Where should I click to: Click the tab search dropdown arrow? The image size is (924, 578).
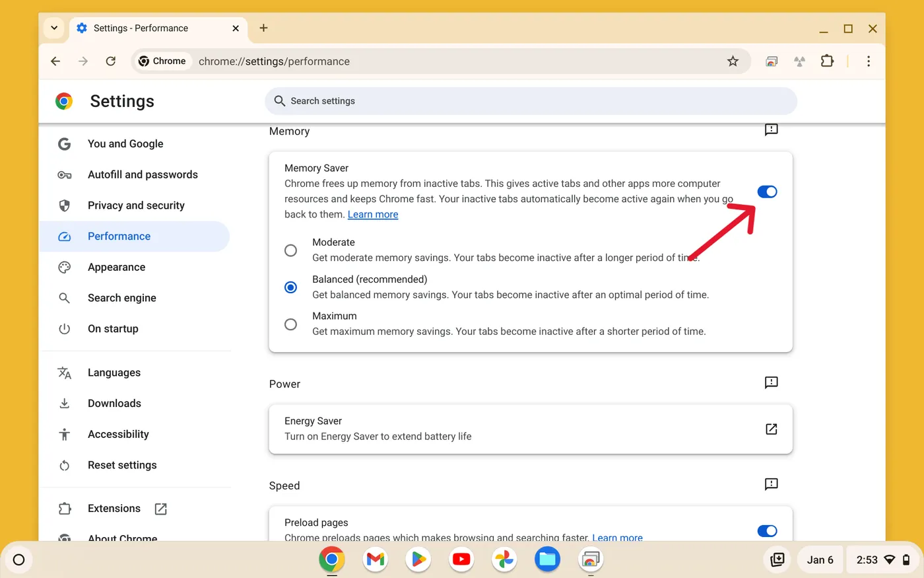coord(54,28)
